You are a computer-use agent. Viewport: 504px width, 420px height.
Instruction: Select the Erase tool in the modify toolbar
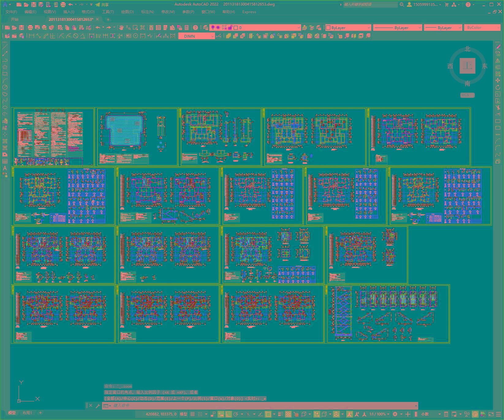[x=498, y=47]
